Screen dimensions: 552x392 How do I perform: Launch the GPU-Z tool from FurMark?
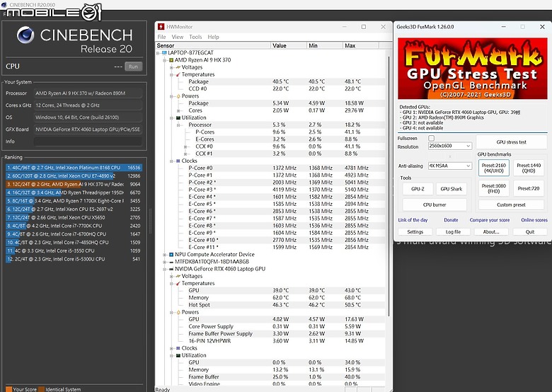[418, 189]
